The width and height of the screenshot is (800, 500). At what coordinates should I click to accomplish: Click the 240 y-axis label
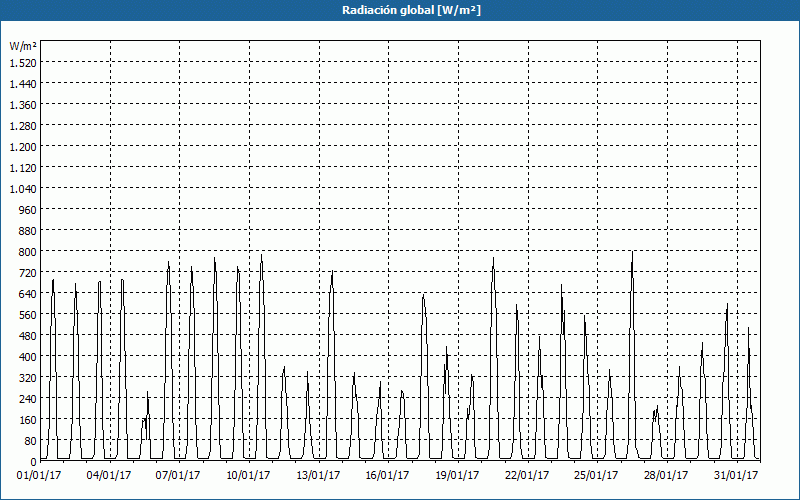tap(29, 399)
